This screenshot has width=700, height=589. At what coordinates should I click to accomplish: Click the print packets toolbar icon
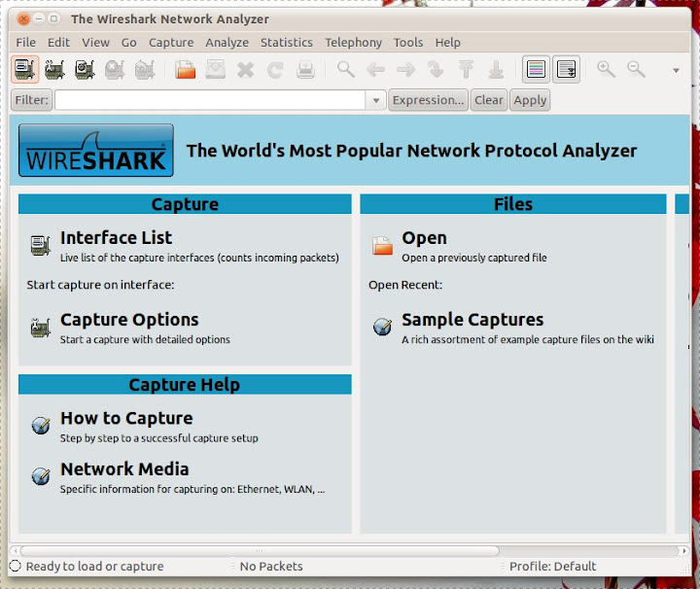click(306, 70)
